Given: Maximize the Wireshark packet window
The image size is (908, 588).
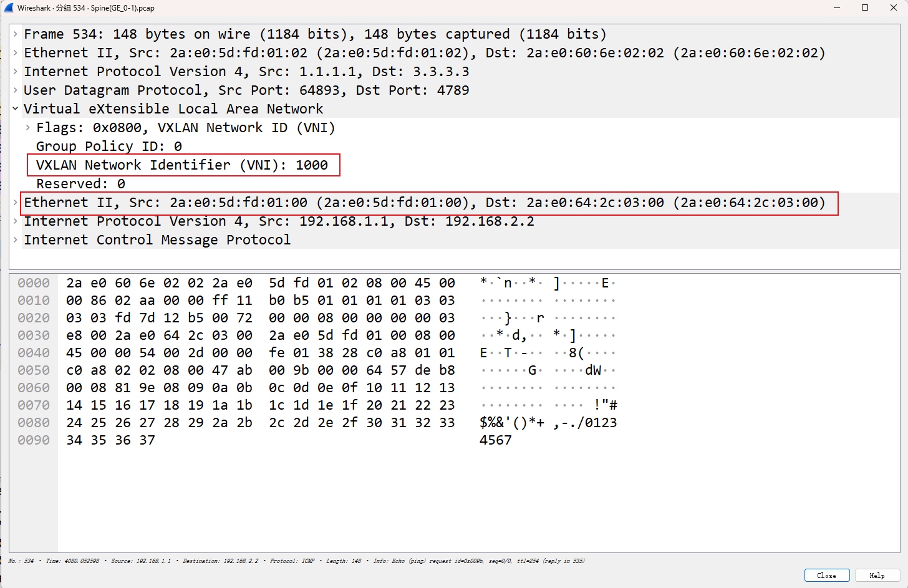Looking at the screenshot, I should point(865,7).
